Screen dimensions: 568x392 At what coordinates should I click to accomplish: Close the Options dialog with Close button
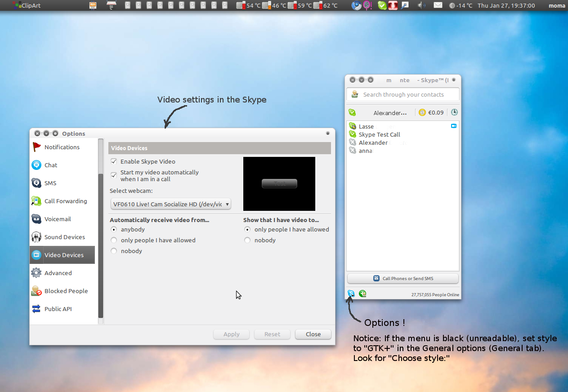[313, 334]
